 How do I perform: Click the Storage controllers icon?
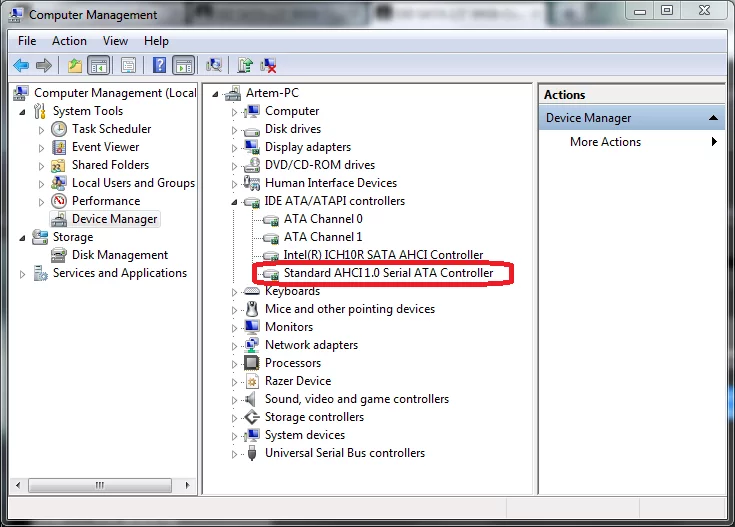tap(252, 417)
